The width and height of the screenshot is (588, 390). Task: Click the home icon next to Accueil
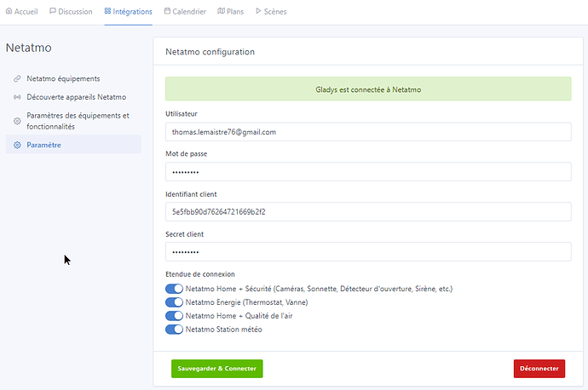point(9,12)
